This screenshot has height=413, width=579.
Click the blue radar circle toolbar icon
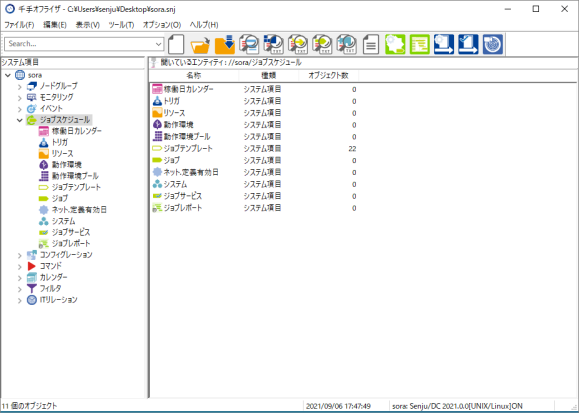click(493, 44)
